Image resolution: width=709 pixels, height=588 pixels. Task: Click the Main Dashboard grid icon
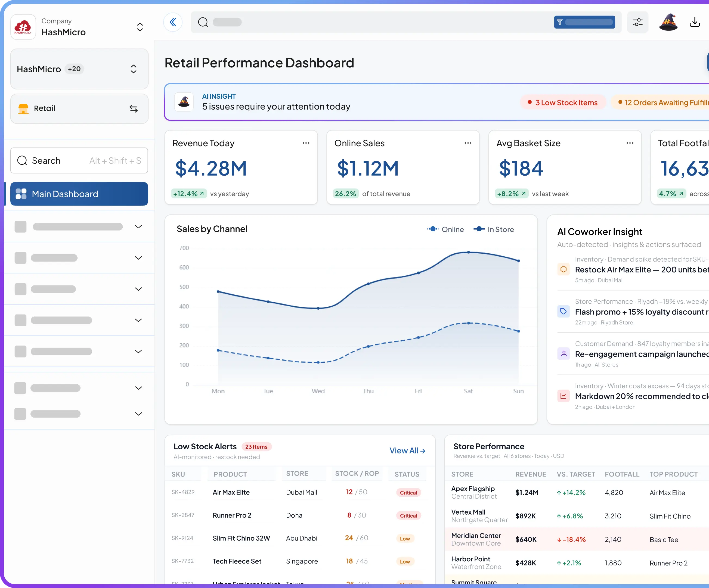(21, 194)
